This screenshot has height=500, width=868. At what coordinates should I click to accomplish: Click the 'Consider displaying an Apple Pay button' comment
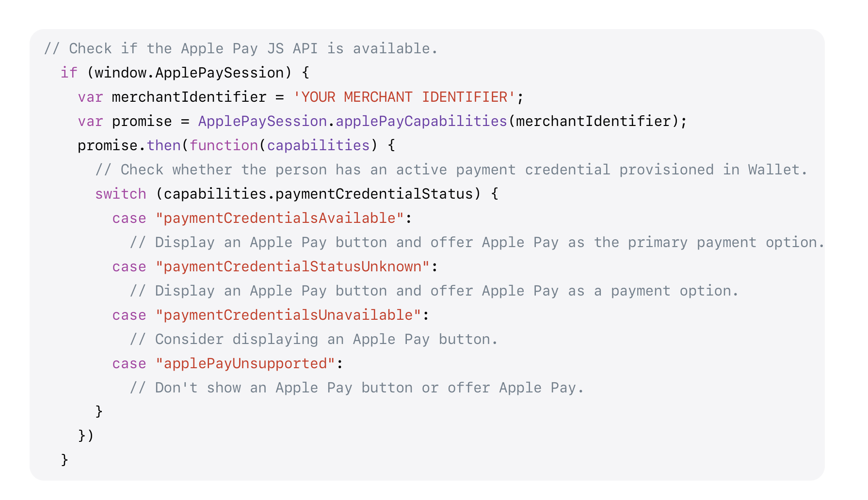[x=314, y=339]
